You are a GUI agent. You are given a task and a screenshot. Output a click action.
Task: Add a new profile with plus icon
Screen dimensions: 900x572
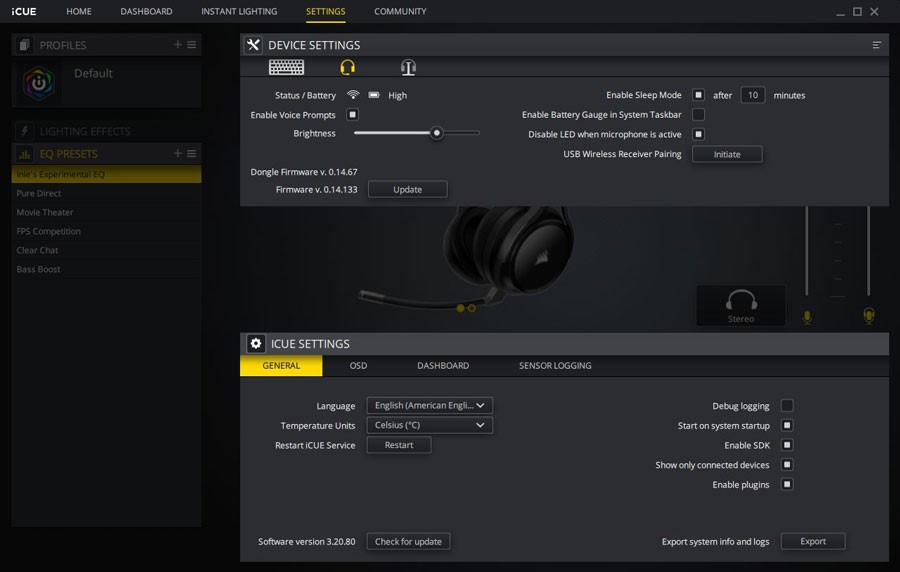(177, 44)
